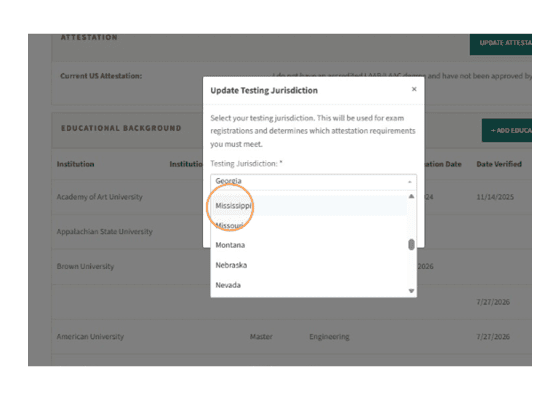Click the Date Verified column header
Viewport: 560px width, 400px height.
[499, 164]
